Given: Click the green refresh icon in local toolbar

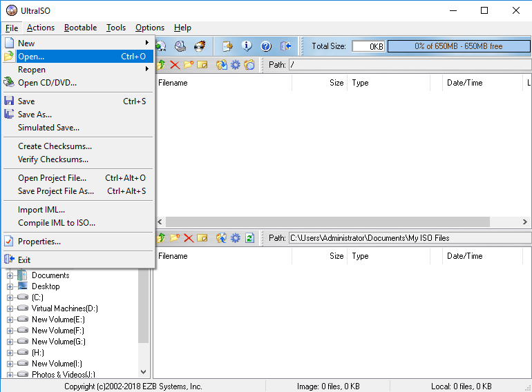Looking at the screenshot, I should point(249,238).
